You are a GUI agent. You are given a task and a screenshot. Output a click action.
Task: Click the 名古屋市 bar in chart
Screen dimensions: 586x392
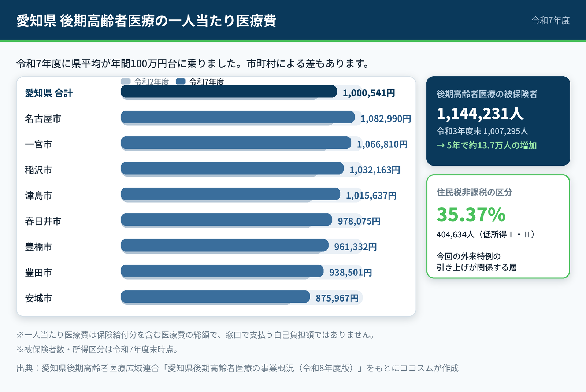coord(238,117)
